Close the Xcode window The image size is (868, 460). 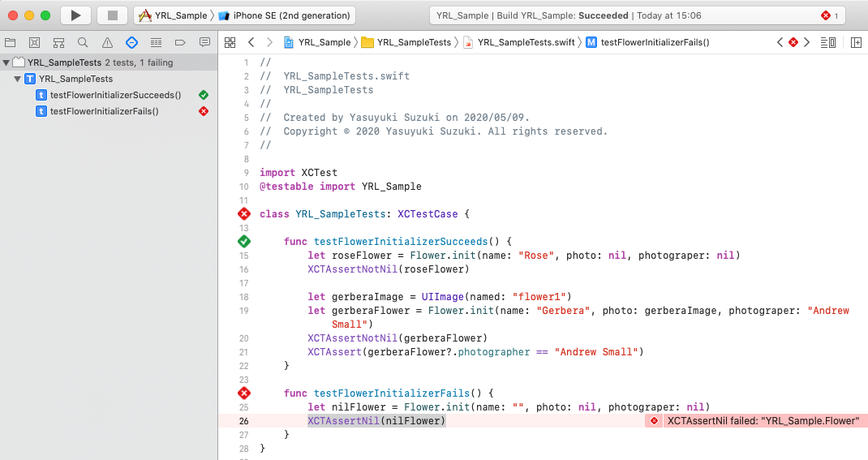pos(13,15)
